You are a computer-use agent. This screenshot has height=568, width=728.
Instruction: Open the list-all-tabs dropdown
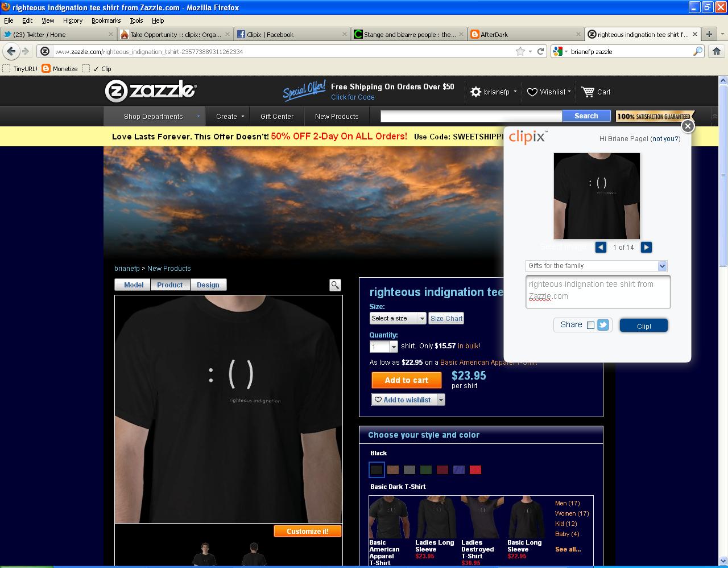(722, 34)
